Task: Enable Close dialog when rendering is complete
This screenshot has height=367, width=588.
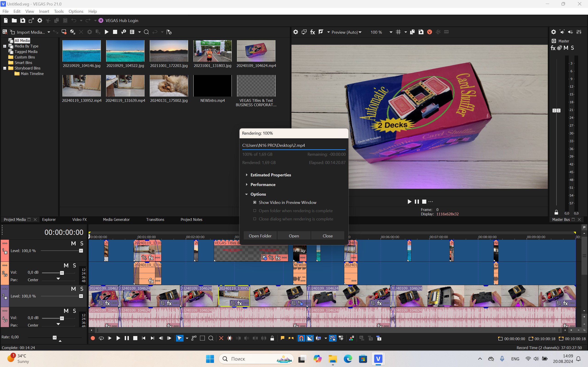Action: [255, 219]
